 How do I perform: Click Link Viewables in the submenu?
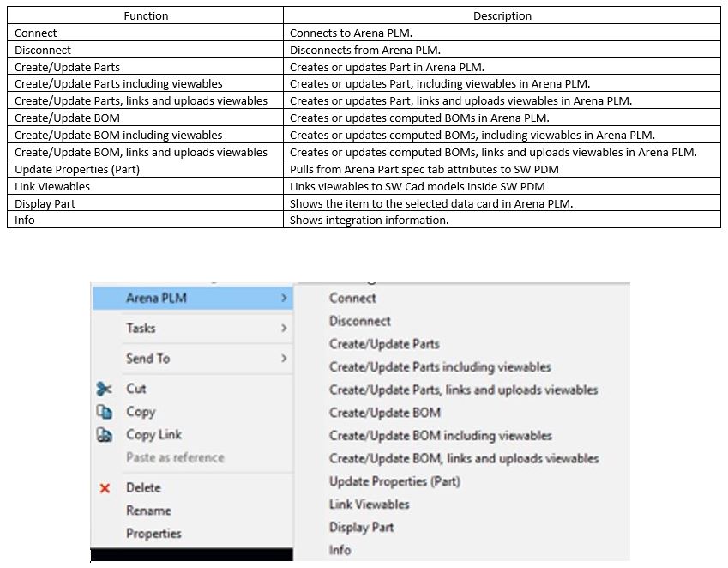(369, 505)
